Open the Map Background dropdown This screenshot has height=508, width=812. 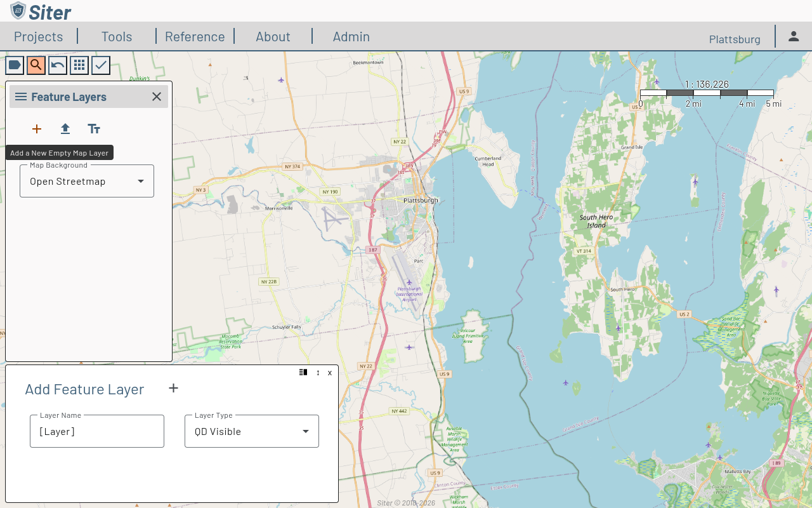140,181
